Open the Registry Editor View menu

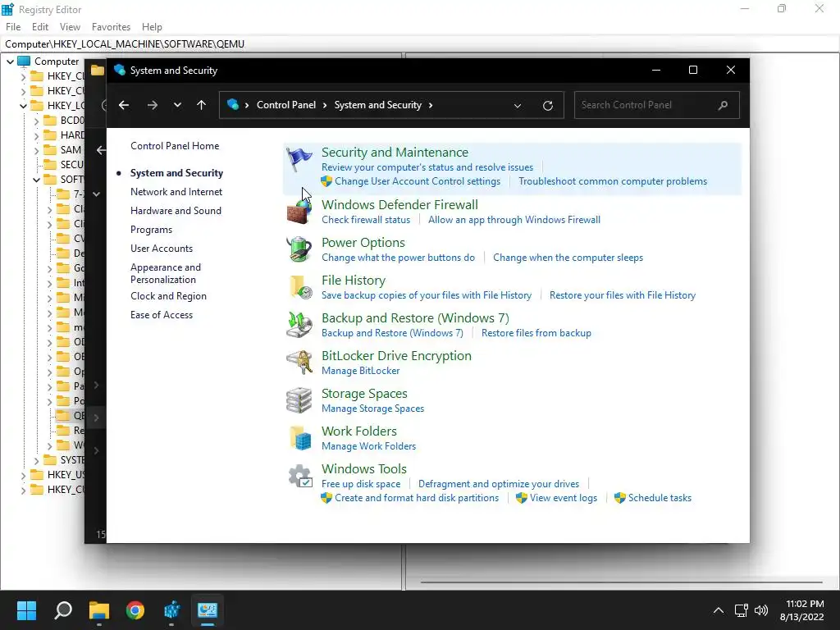(x=70, y=27)
